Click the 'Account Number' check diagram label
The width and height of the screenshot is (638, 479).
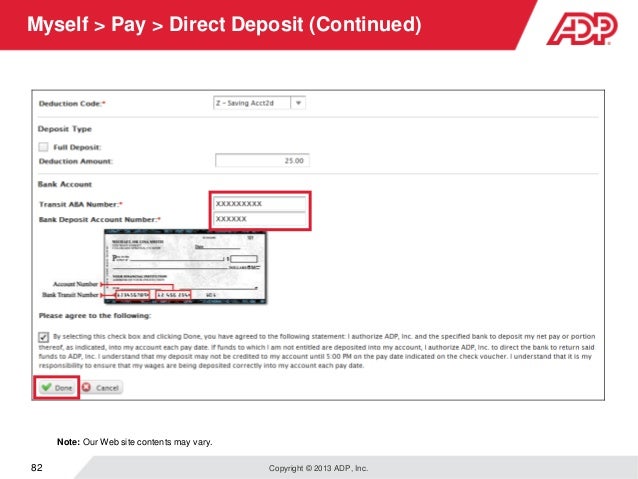click(x=75, y=284)
